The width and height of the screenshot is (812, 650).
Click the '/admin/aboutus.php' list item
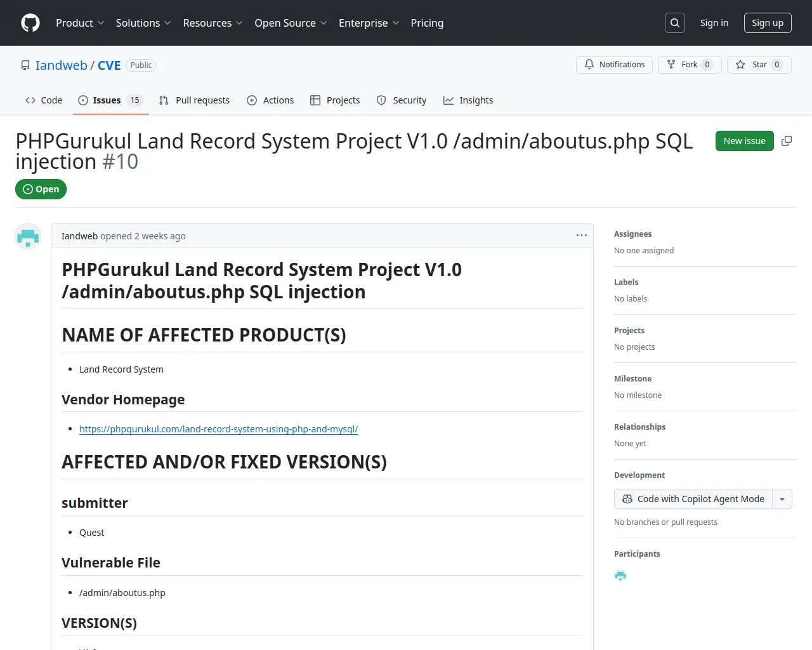[122, 593]
